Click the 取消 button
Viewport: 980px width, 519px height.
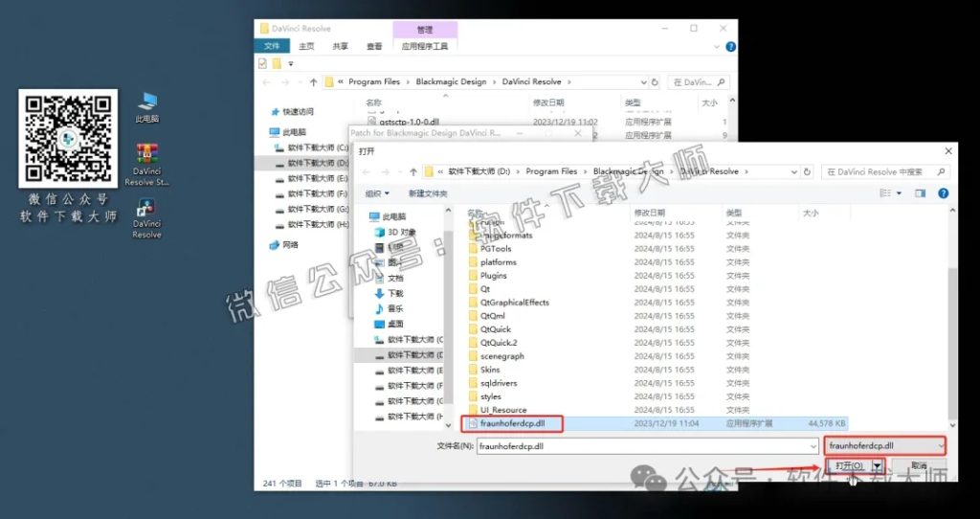tap(919, 465)
